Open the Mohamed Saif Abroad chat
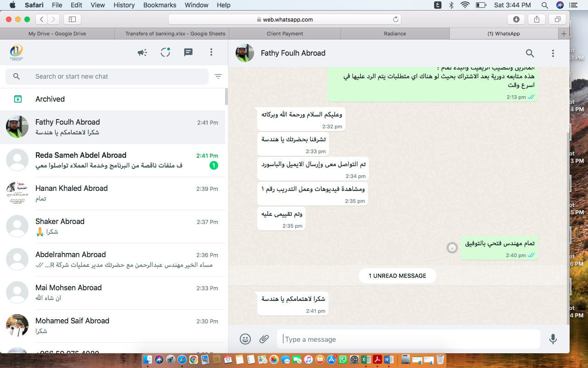Screen dimensions: 588x368 [x=113, y=326]
